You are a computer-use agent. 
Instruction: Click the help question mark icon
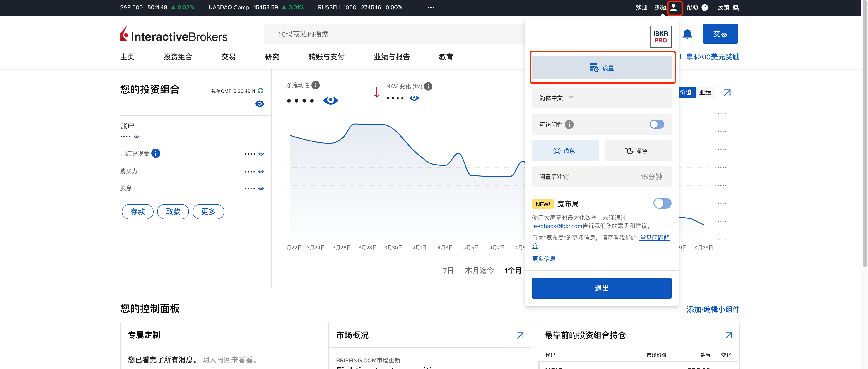(705, 7)
